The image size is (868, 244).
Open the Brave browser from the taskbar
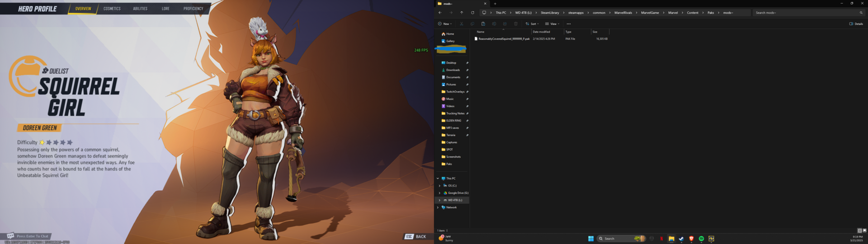point(691,239)
